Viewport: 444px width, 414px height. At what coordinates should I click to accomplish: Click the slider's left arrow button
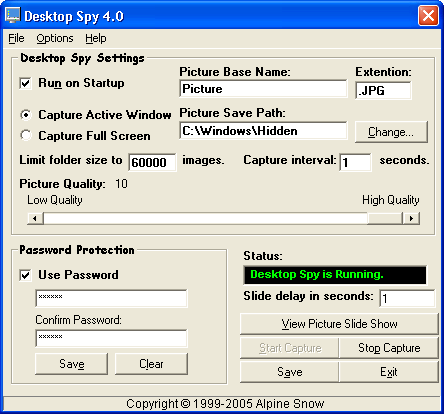pos(35,219)
